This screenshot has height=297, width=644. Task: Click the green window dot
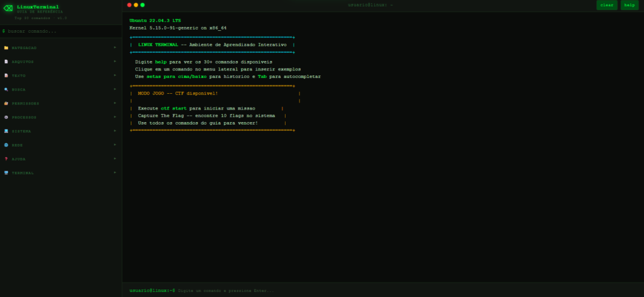pyautogui.click(x=143, y=5)
